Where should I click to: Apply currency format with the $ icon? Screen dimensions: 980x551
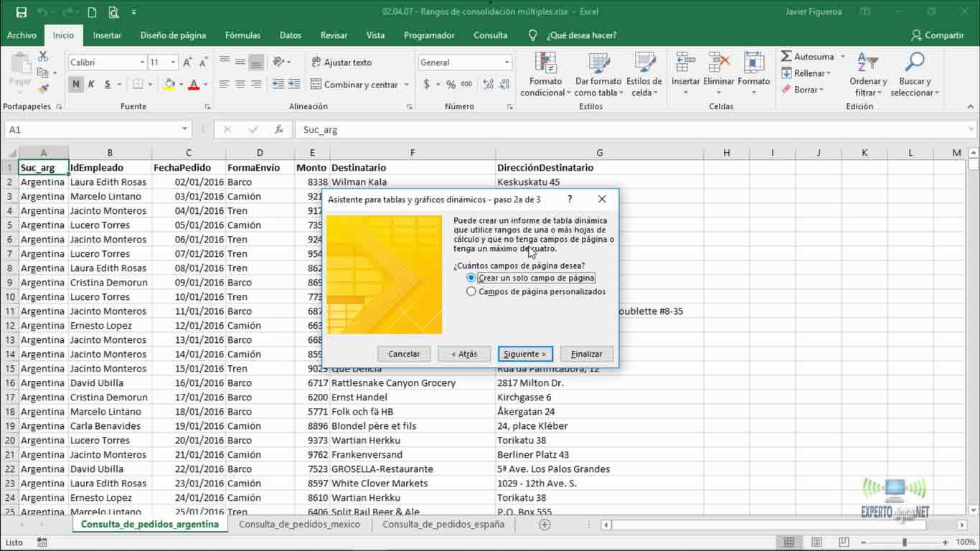[426, 84]
